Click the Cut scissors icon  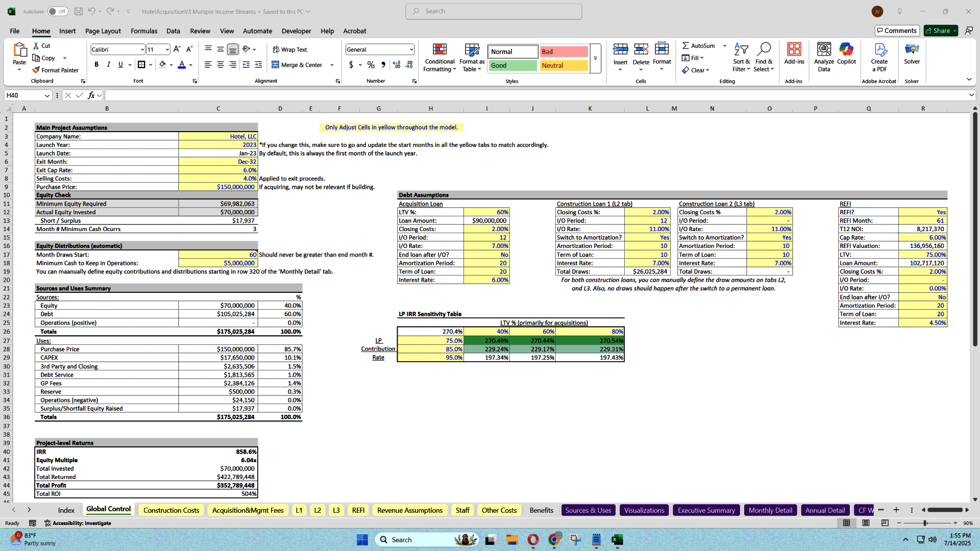coord(37,45)
